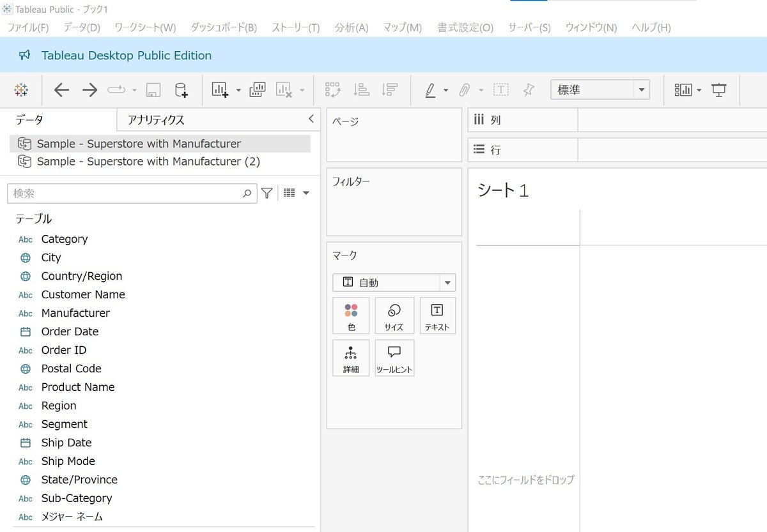Screen dimensions: 767x532
Task: Open the 分析(A) menu
Action: point(352,27)
